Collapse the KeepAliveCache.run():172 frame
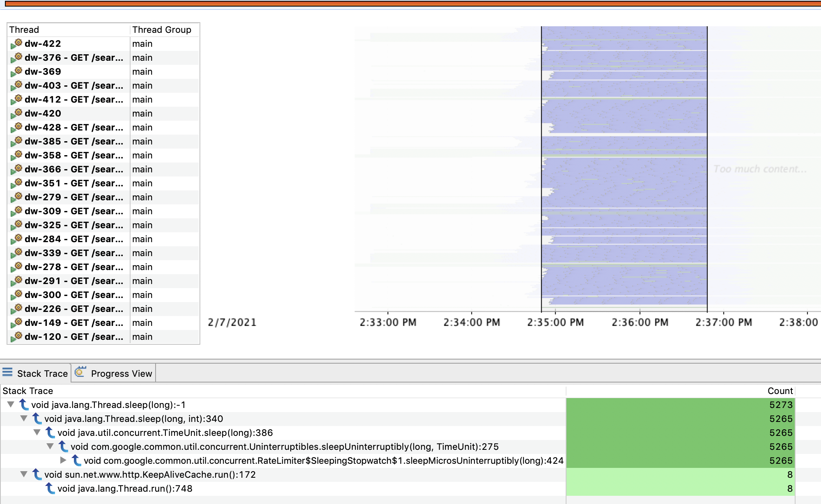 [x=24, y=474]
